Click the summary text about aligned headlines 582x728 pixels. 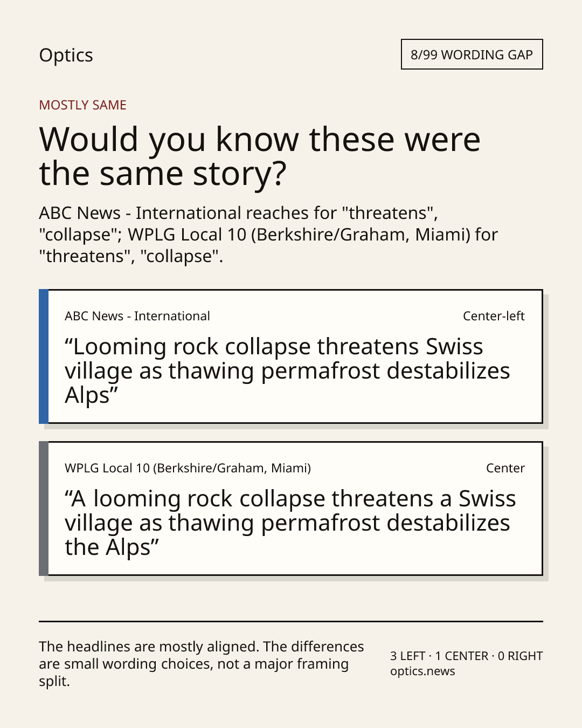coord(202,664)
